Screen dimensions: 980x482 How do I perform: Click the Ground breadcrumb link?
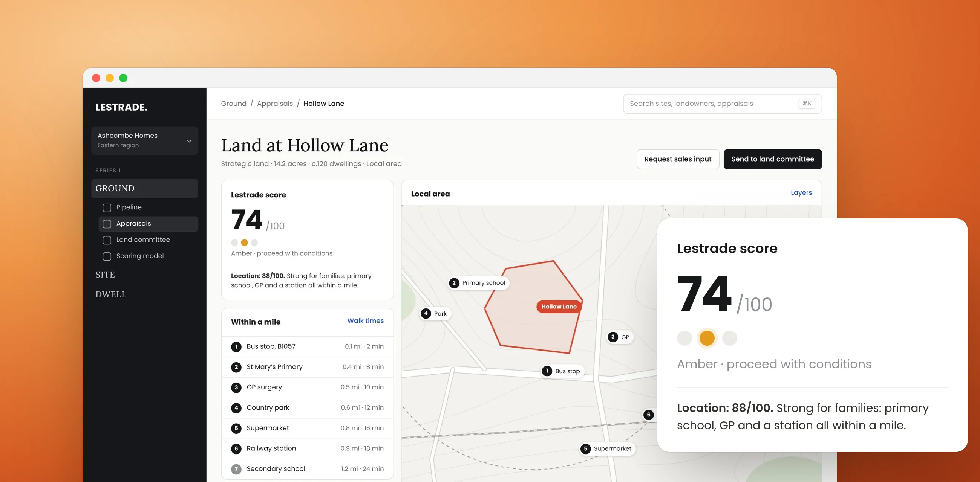click(x=234, y=104)
